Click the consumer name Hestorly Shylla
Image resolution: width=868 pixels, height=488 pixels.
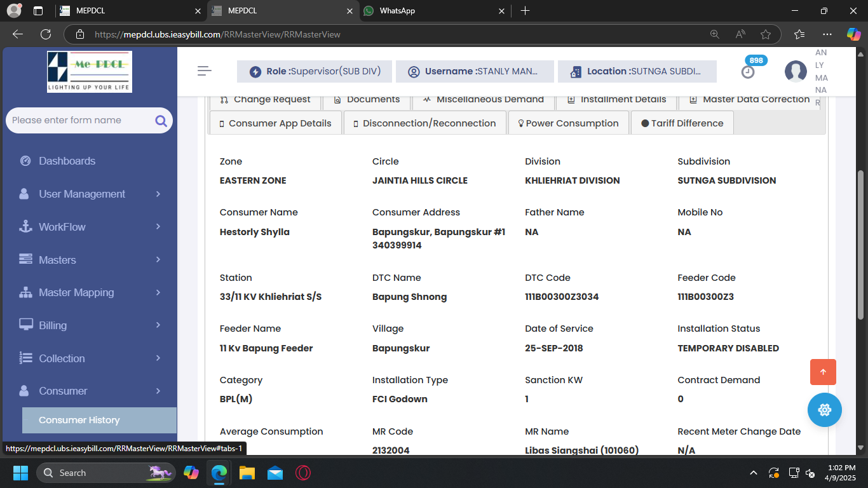(x=255, y=232)
